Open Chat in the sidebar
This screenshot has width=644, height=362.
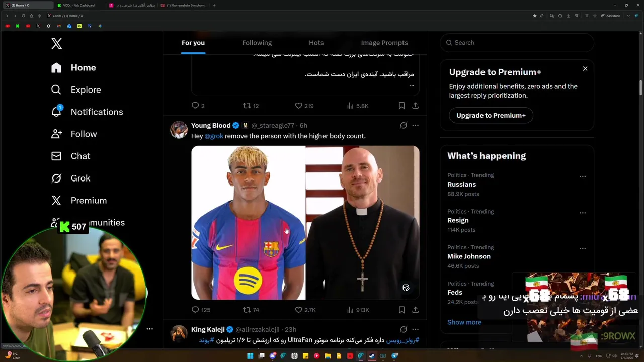click(x=70, y=156)
